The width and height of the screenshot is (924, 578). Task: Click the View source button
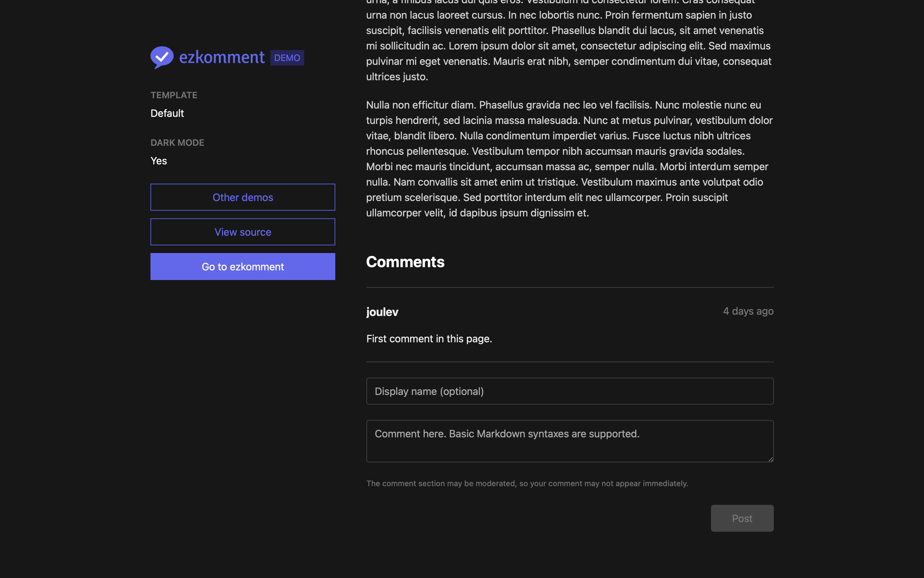tap(243, 232)
